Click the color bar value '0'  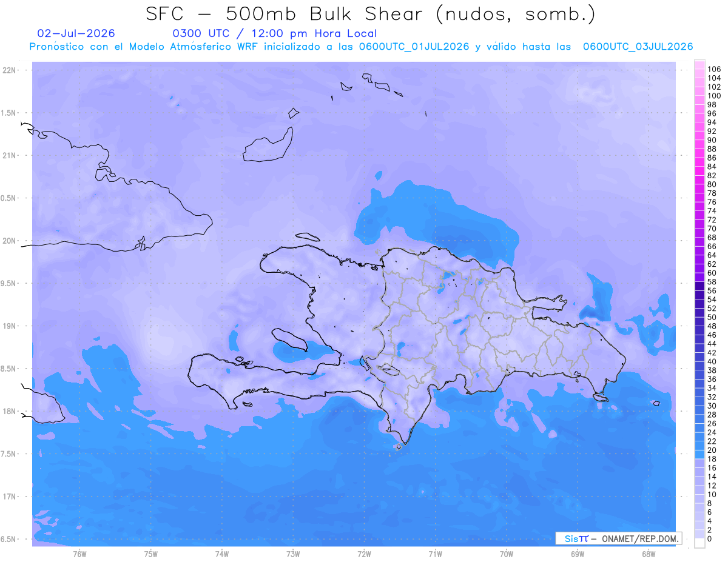pyautogui.click(x=710, y=538)
